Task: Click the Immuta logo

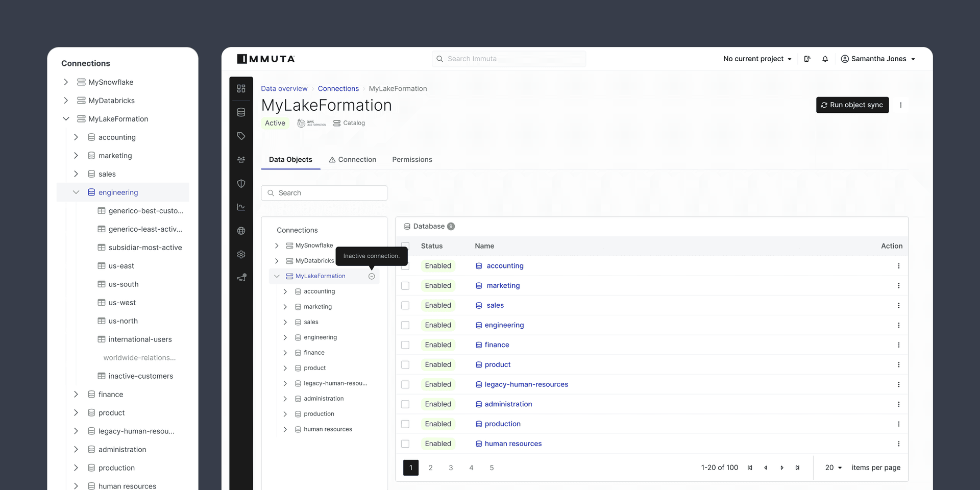Action: [266, 59]
